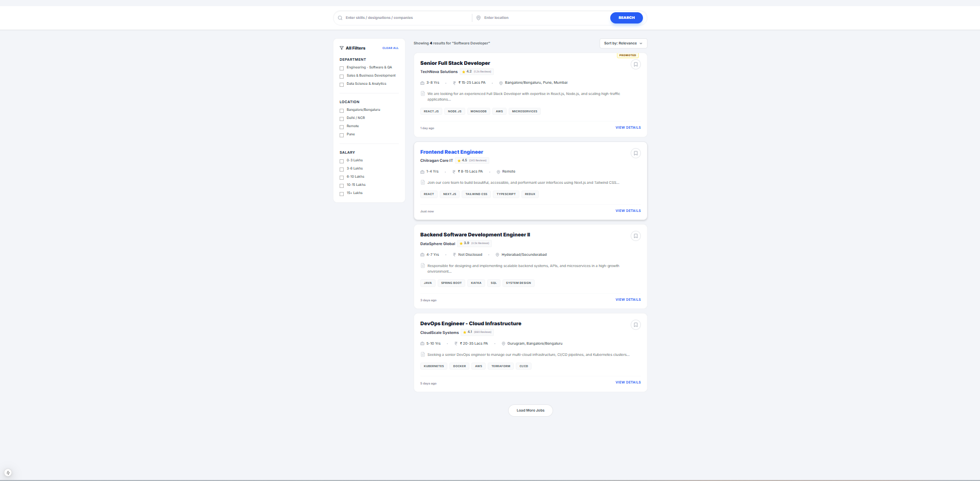
Task: Click the location pin icon in search bar
Action: point(479,18)
